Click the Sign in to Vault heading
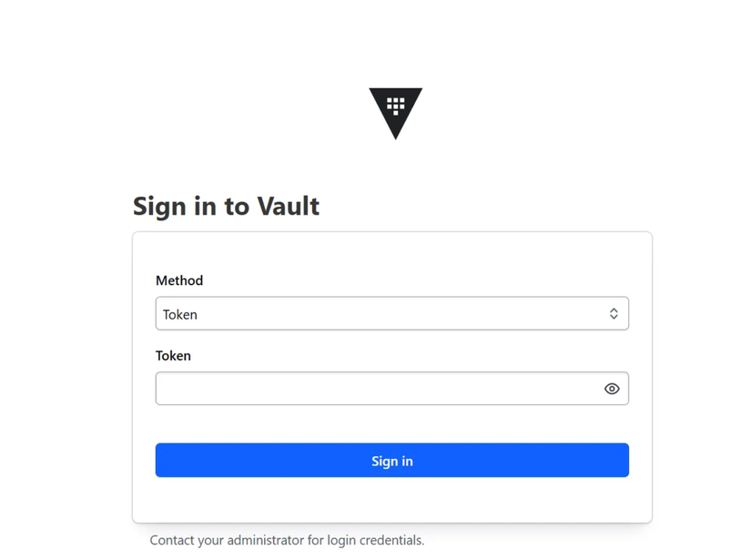This screenshot has width=751, height=560. click(226, 207)
